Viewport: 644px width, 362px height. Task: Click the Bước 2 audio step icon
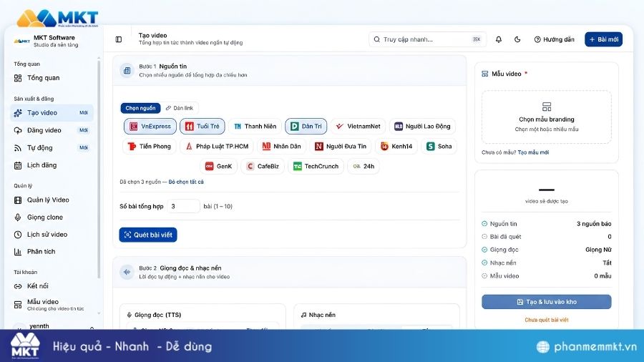pos(127,272)
